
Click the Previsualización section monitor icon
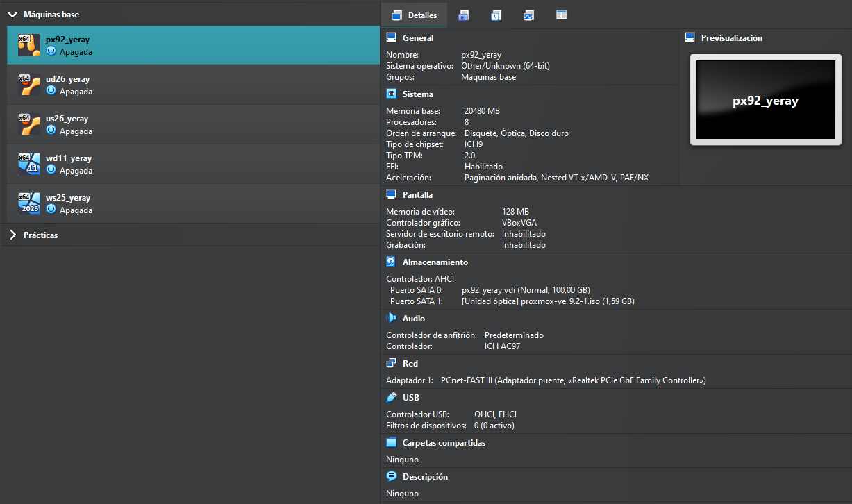coord(690,37)
